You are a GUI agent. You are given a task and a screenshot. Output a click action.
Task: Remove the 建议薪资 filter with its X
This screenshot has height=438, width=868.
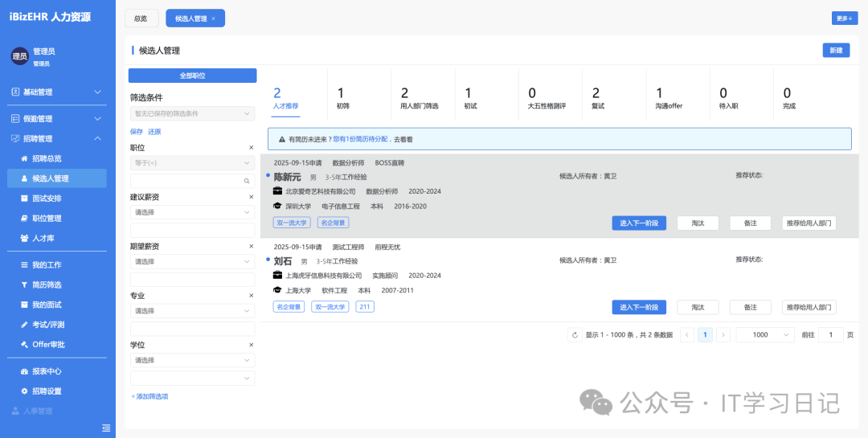click(x=251, y=197)
